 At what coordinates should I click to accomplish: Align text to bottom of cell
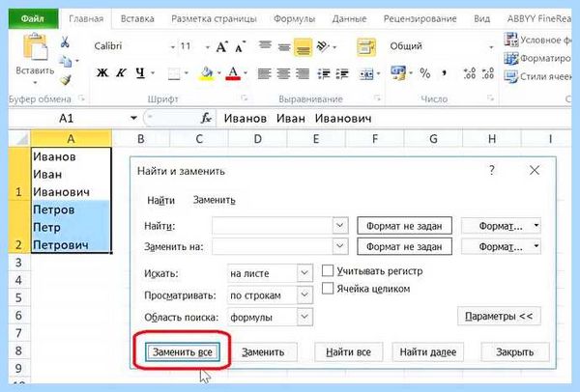(303, 47)
